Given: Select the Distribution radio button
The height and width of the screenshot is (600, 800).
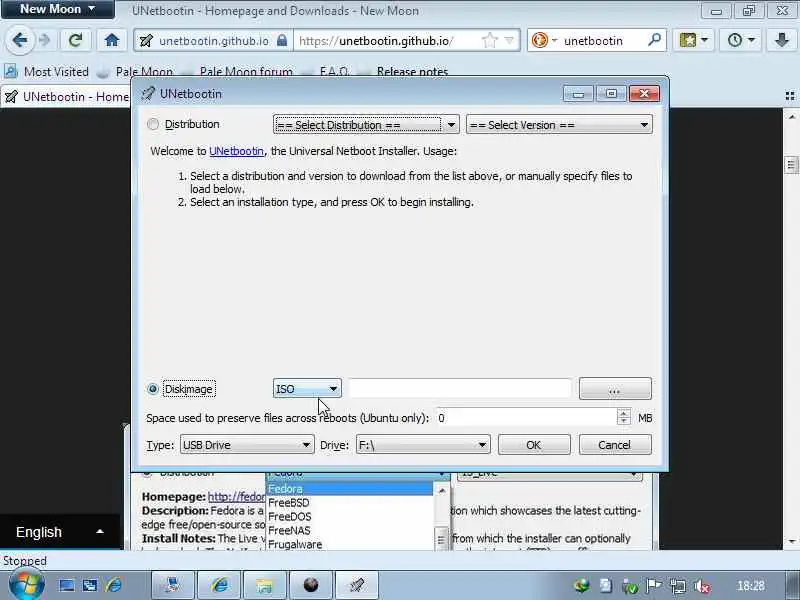Looking at the screenshot, I should coord(153,124).
